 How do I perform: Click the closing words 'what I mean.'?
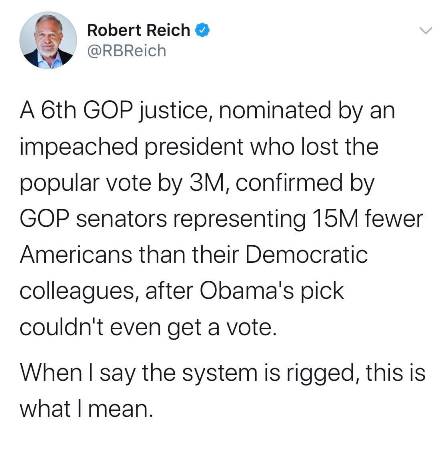[86, 409]
